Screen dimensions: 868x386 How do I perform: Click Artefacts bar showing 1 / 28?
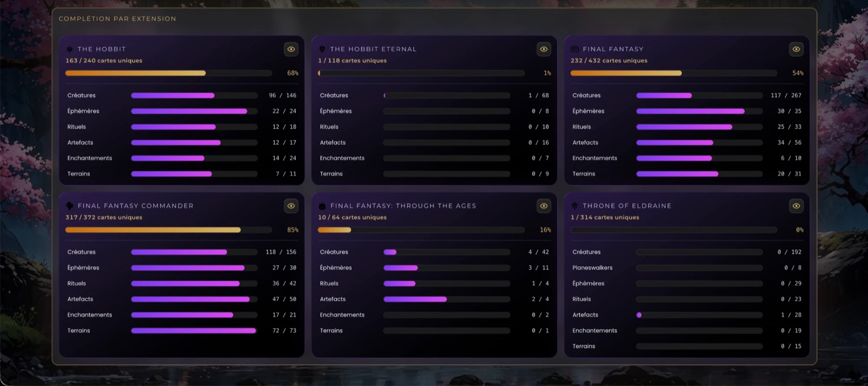pyautogui.click(x=700, y=315)
